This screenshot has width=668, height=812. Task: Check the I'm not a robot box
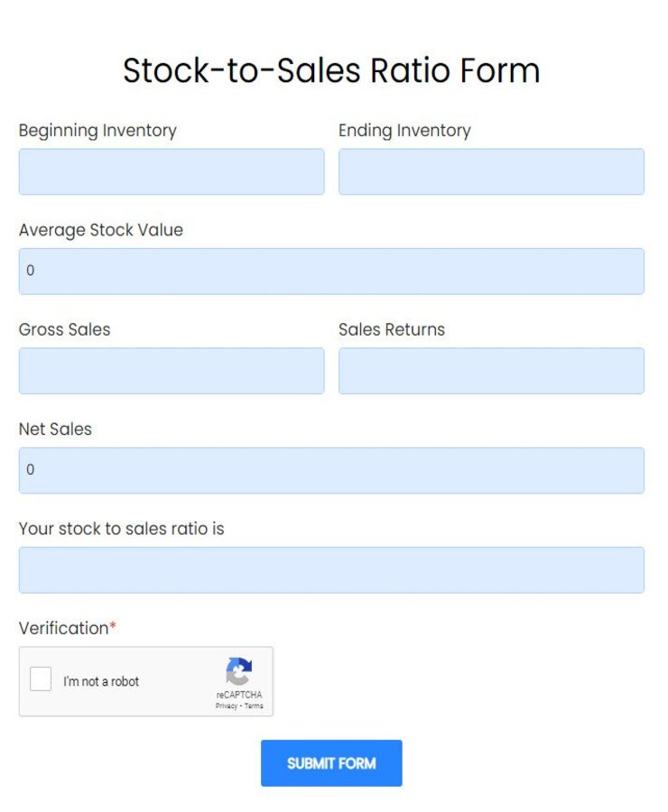click(x=40, y=679)
